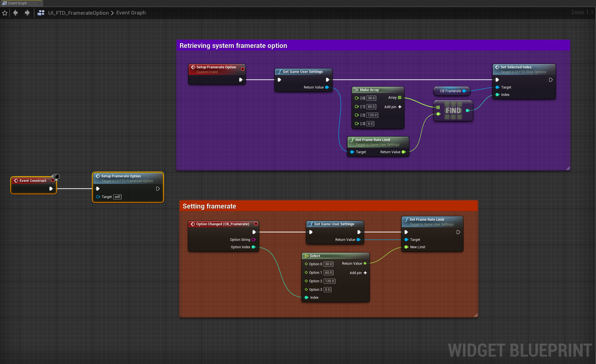Image resolution: width=596 pixels, height=364 pixels.
Task: Navigate forward with the right arrow
Action: [x=27, y=13]
